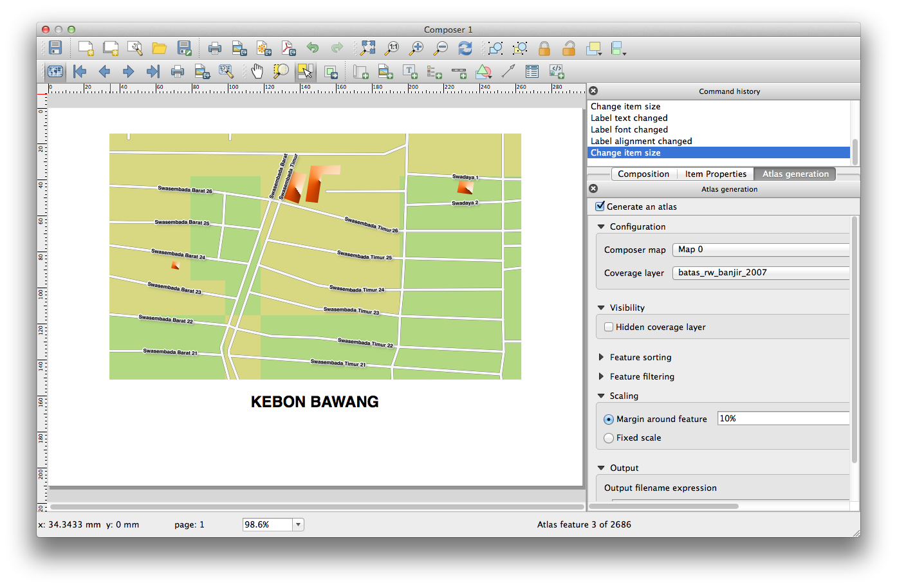
Task: Open the zoom level dropdown arrow
Action: 298,525
